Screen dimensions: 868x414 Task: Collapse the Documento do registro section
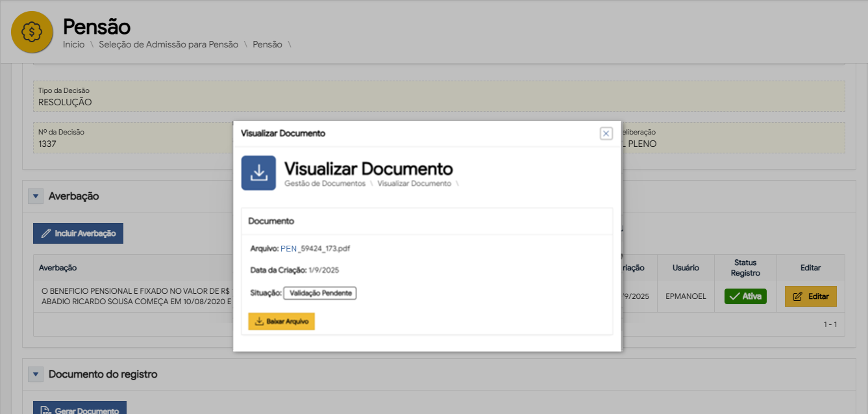coord(36,374)
